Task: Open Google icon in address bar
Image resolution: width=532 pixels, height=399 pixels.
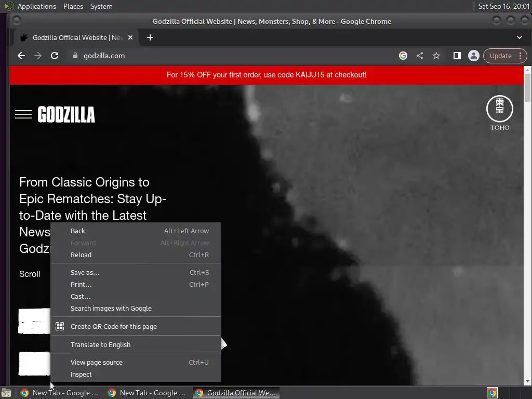Action: click(403, 56)
